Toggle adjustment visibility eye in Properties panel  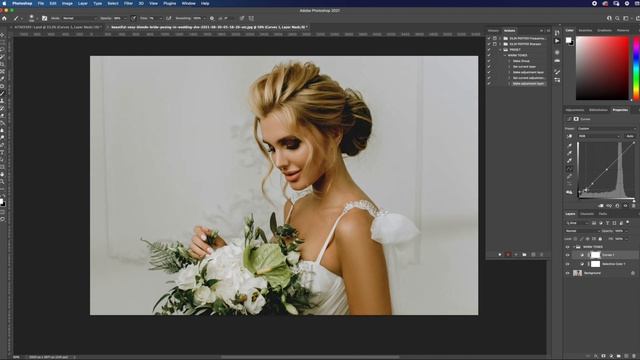click(625, 206)
